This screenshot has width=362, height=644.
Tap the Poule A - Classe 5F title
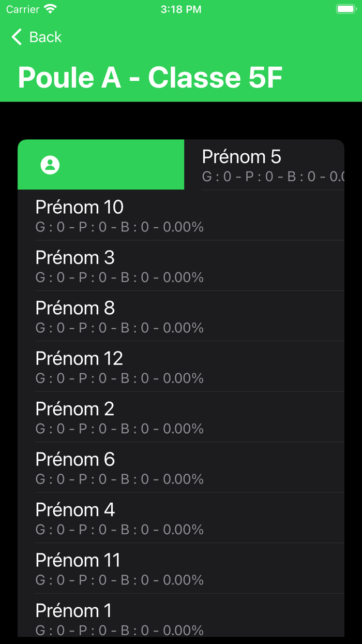[x=150, y=78]
